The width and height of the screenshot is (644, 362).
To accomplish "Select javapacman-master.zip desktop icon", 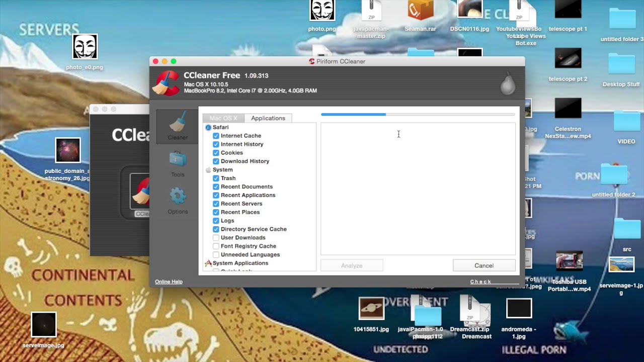I will 371,11.
